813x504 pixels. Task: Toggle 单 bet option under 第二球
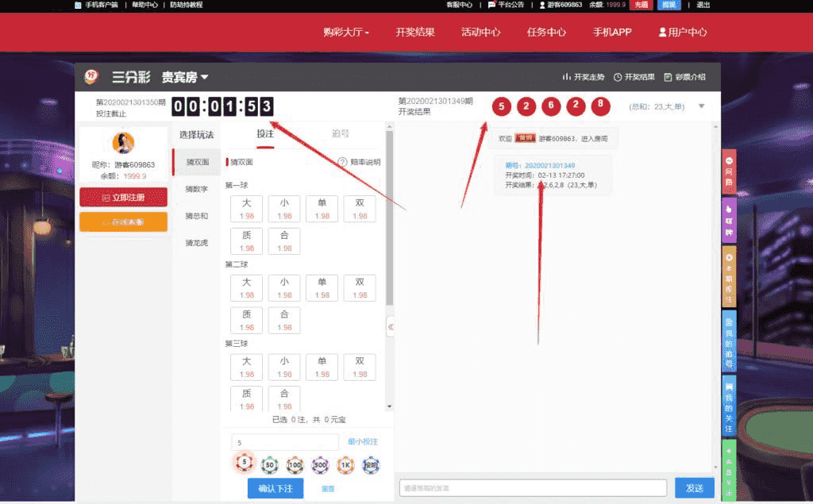coord(322,287)
